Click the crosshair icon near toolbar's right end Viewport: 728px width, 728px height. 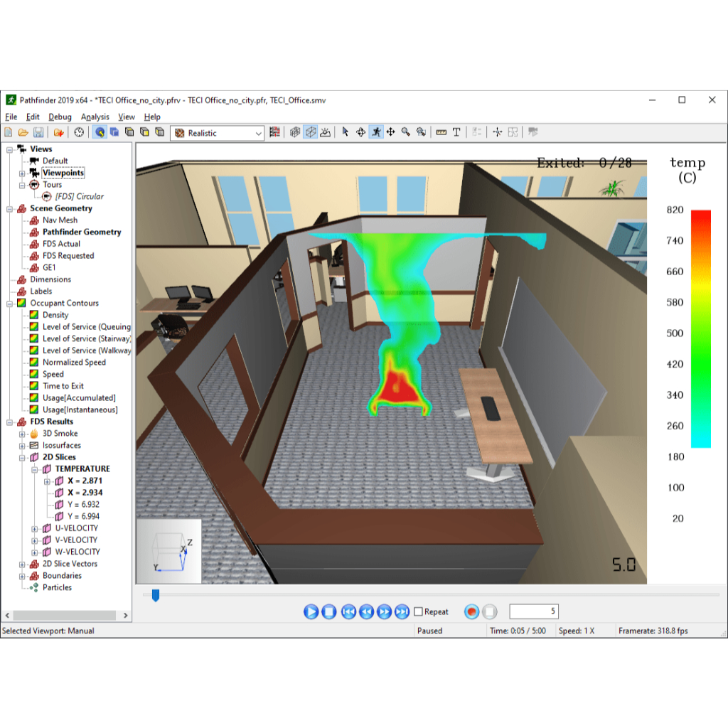pyautogui.click(x=497, y=132)
